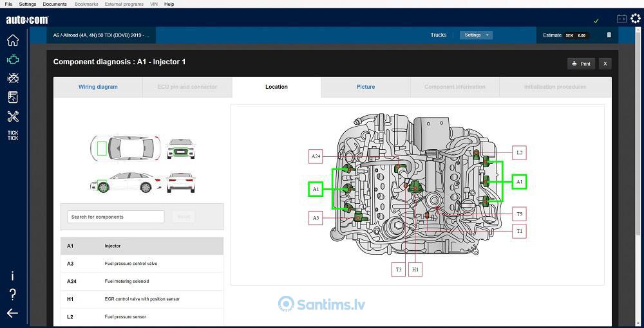Open the File menu
The height and width of the screenshot is (328, 644).
point(8,4)
